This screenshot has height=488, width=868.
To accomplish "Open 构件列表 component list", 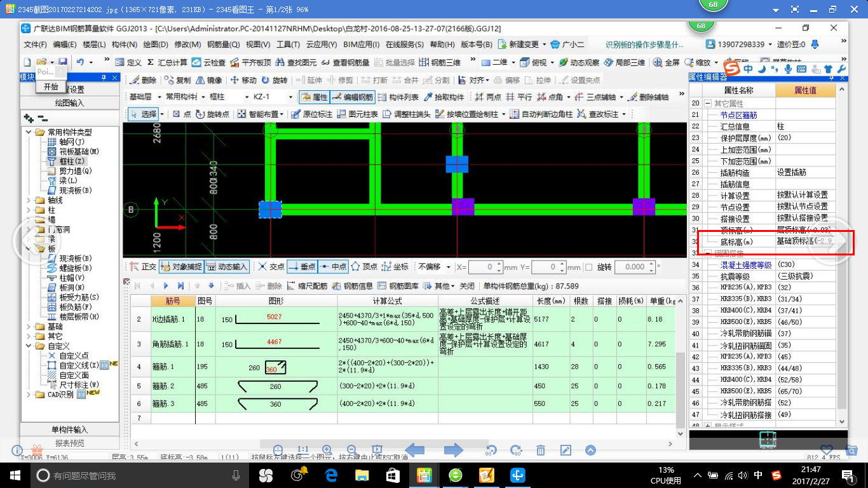I will tap(398, 97).
